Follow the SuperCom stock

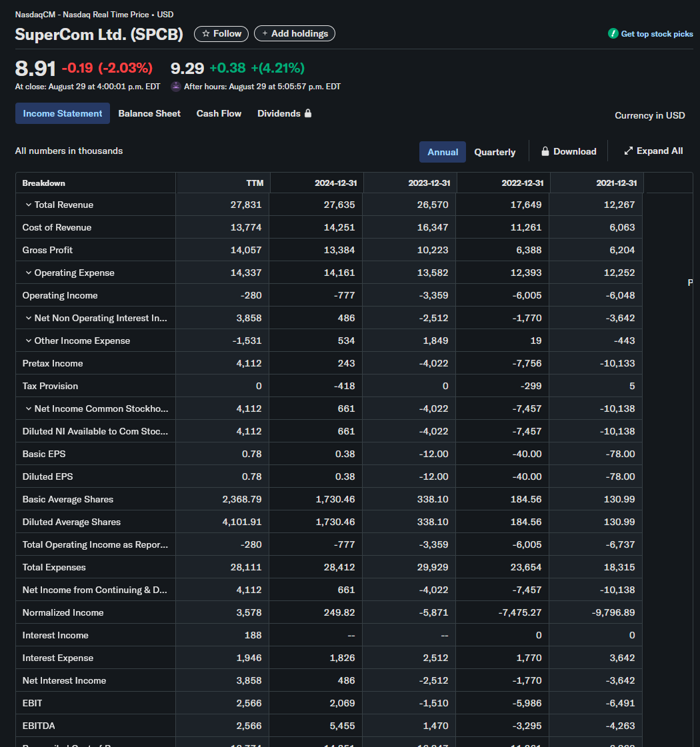[221, 34]
